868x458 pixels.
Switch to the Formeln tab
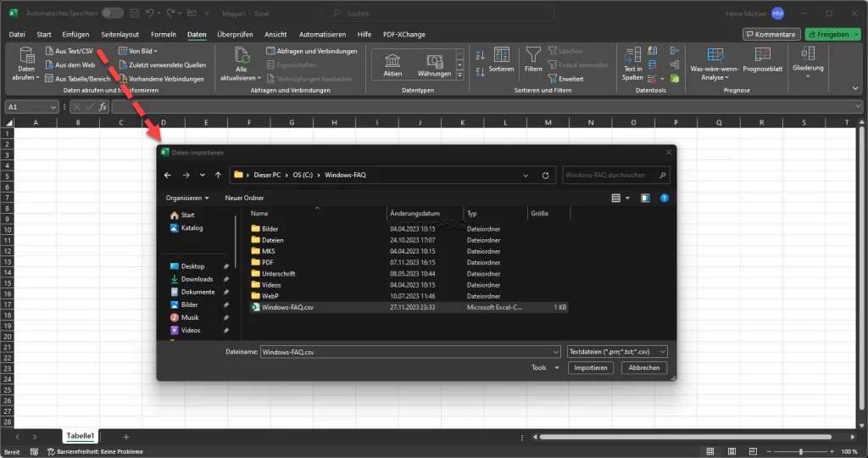click(164, 34)
